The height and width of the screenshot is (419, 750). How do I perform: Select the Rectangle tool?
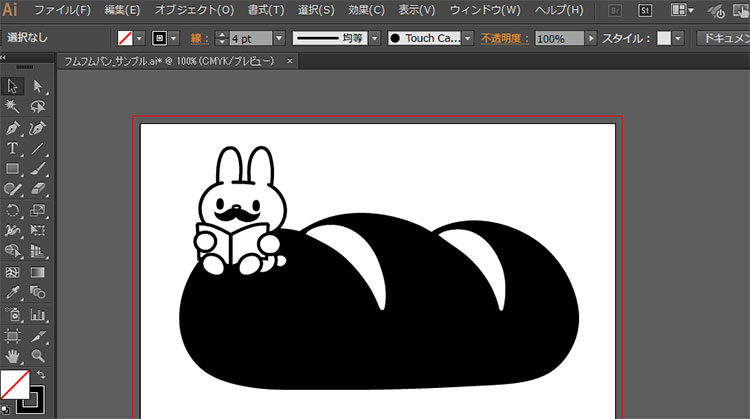click(x=12, y=169)
